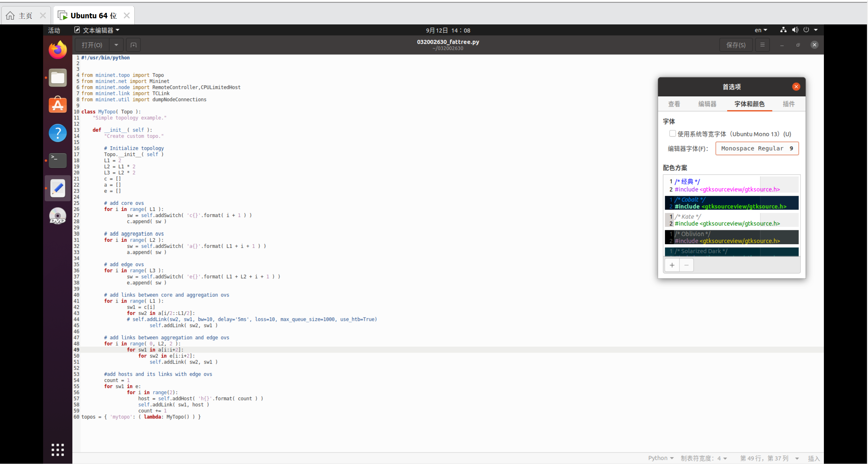Click the new document icon in header
This screenshot has width=868, height=464.
(133, 45)
